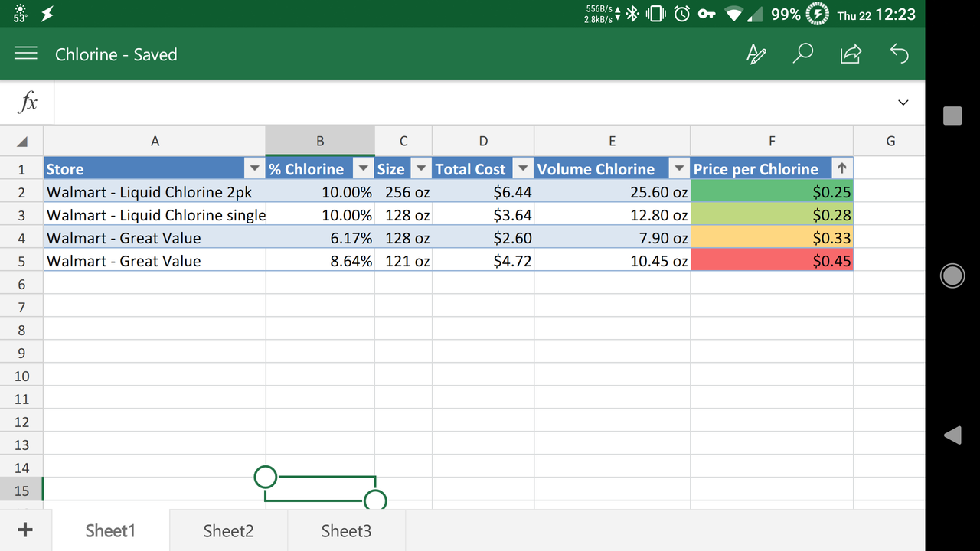Viewport: 980px width, 551px height.
Task: Switch to the Sheet3 tab
Action: pos(346,530)
